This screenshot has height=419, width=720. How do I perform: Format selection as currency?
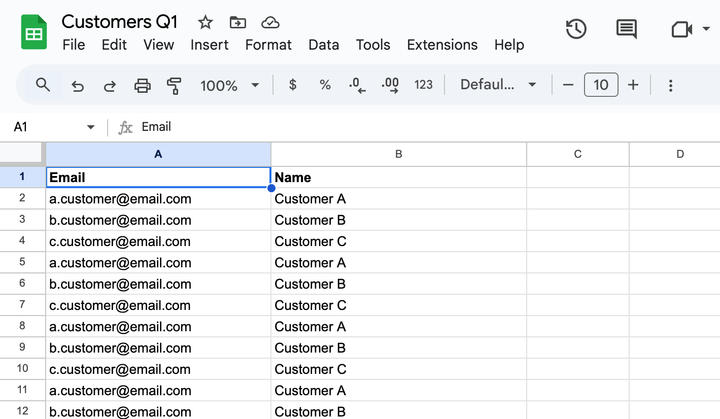pos(292,85)
